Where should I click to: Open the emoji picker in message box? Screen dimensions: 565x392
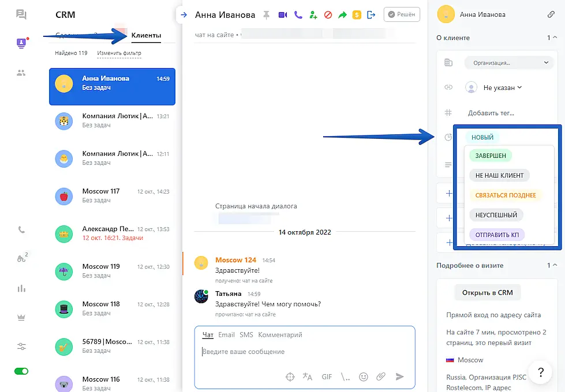[x=364, y=376]
